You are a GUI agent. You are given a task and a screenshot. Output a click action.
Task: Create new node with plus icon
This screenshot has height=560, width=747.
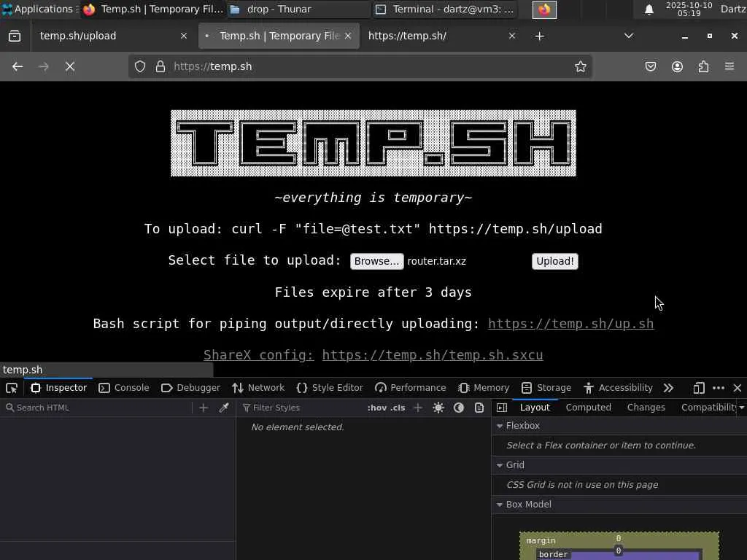click(204, 408)
